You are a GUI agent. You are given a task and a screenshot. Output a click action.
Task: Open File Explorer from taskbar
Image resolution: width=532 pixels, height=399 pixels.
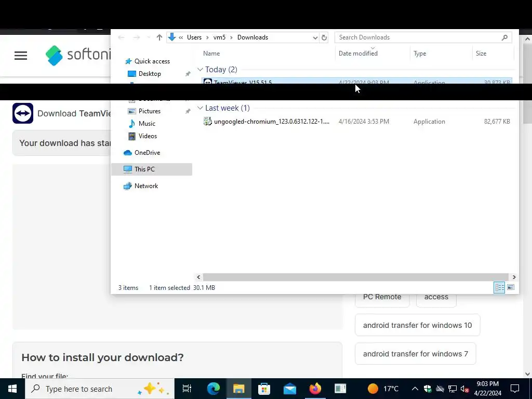239,389
